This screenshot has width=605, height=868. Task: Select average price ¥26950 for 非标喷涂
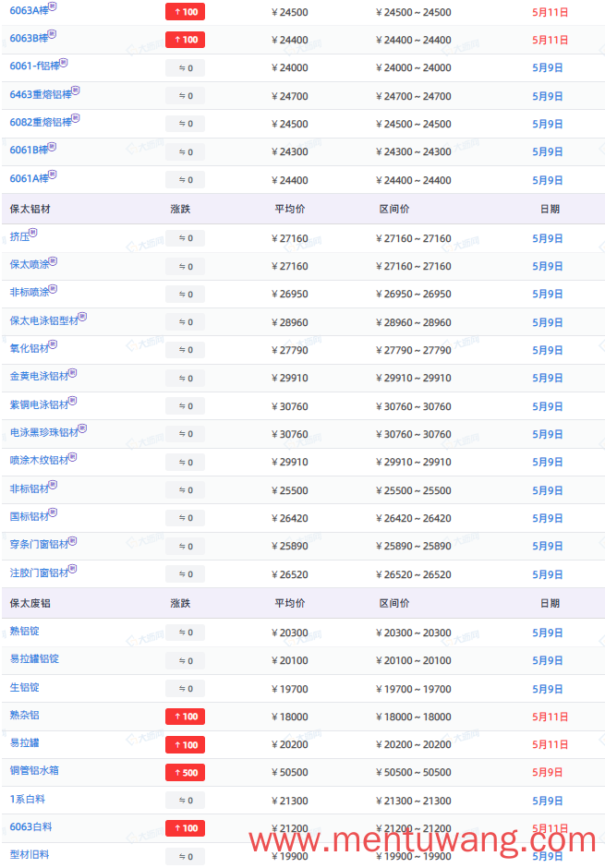pyautogui.click(x=290, y=294)
